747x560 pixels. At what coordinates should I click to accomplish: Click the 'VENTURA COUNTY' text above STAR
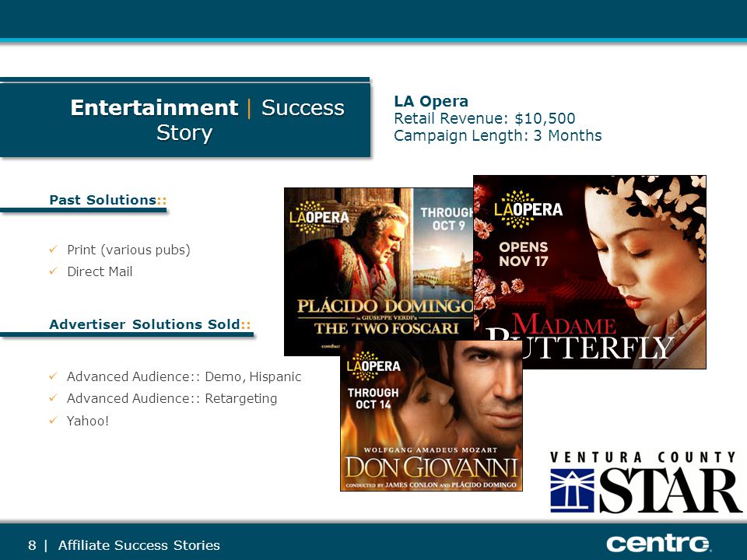click(x=644, y=457)
